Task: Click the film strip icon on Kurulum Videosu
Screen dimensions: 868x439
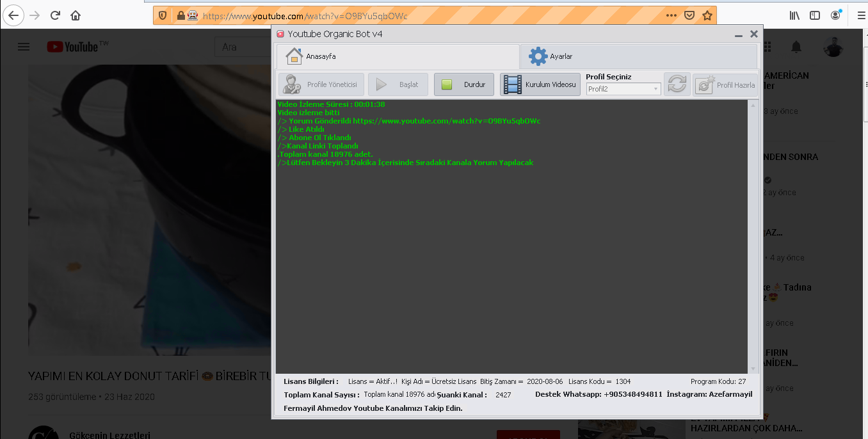Action: pos(513,84)
